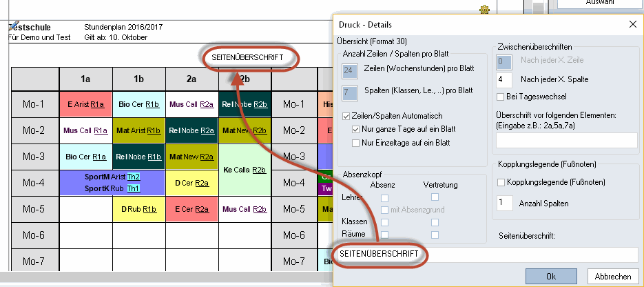Screen dimensions: 644x287
Task: Check the Klassen Vertretung box
Action: coord(435,222)
